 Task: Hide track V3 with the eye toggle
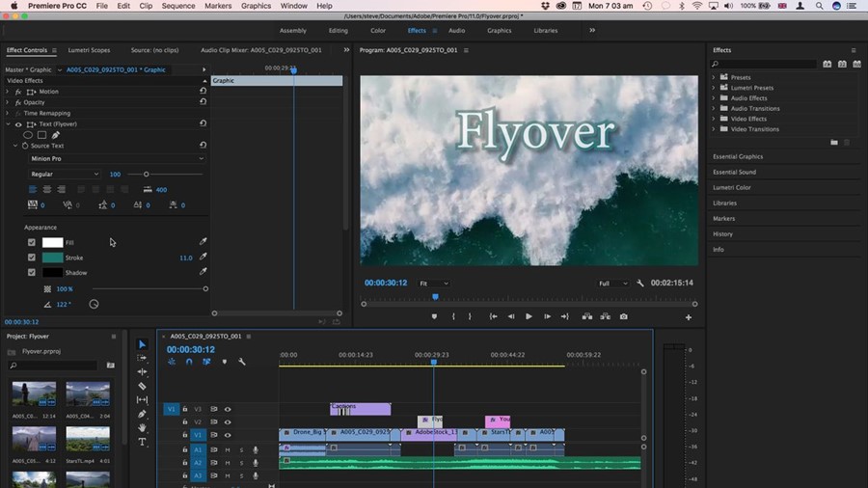(228, 409)
